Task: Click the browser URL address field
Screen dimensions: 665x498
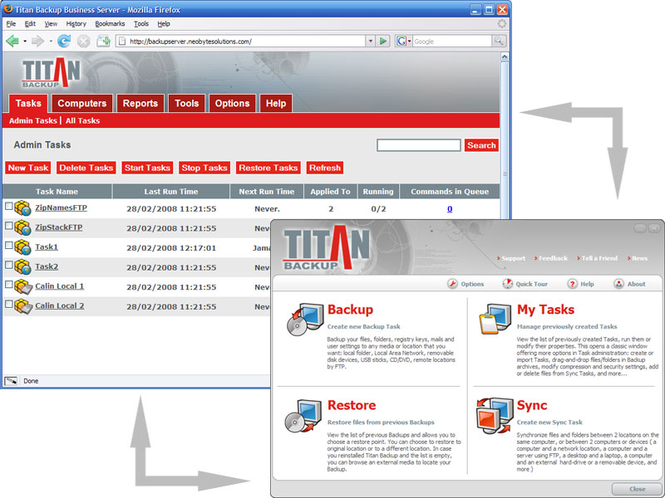Action: (x=240, y=41)
